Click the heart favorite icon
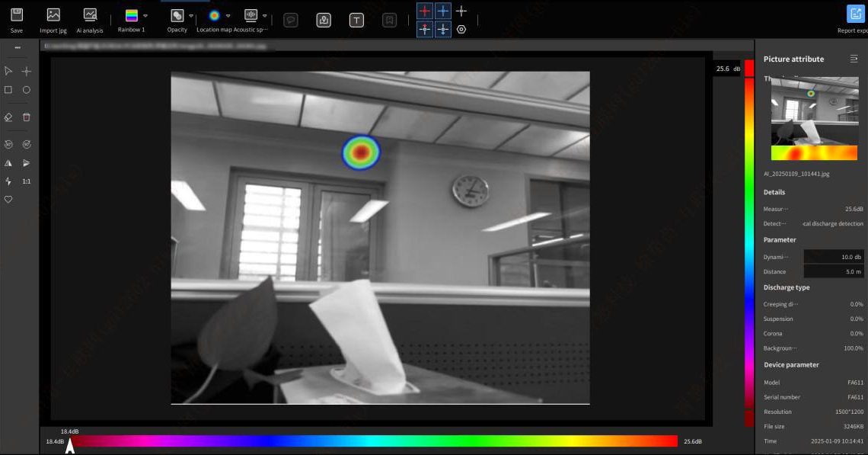This screenshot has width=868, height=455. tap(8, 200)
